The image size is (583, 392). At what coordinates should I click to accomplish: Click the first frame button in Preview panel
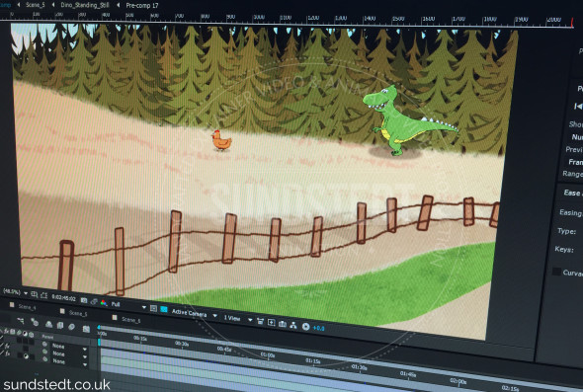click(x=578, y=107)
